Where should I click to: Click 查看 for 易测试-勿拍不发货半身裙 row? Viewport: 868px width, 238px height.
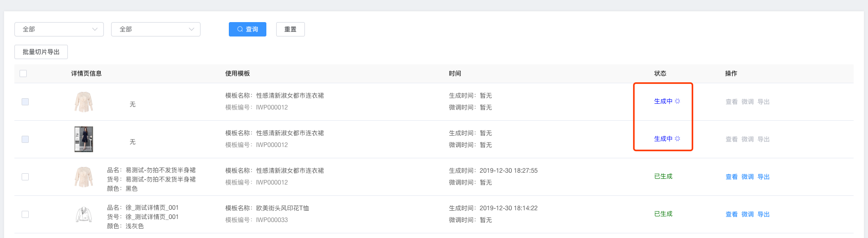(732, 177)
